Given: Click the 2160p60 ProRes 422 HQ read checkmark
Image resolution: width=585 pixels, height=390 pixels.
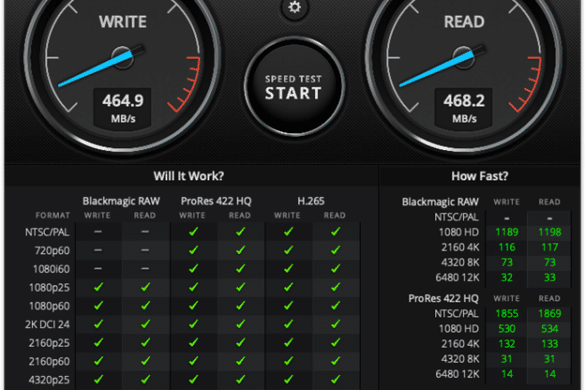Looking at the screenshot, I should (x=240, y=361).
